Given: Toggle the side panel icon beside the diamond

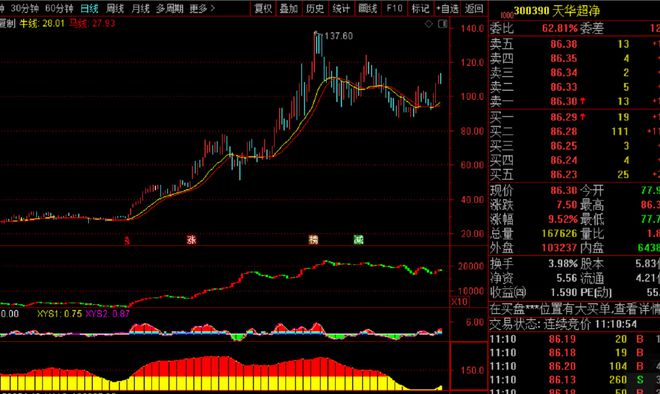Looking at the screenshot, I should (x=442, y=24).
